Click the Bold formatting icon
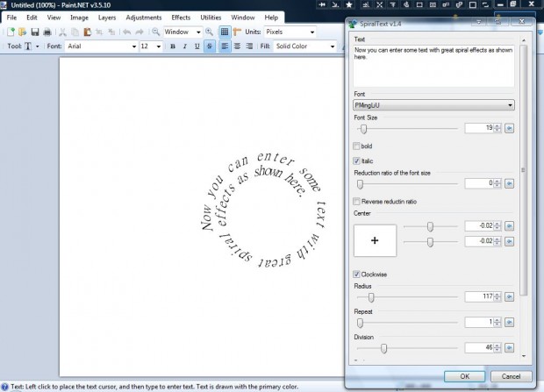This screenshot has height=392, width=544. click(x=173, y=46)
